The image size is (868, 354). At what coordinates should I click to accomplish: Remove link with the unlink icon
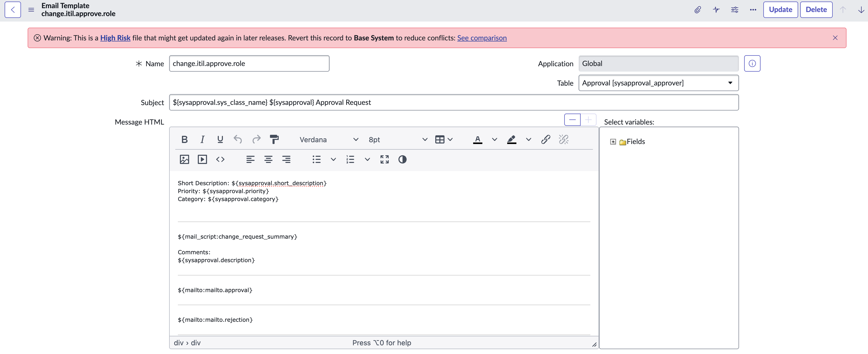click(x=563, y=139)
